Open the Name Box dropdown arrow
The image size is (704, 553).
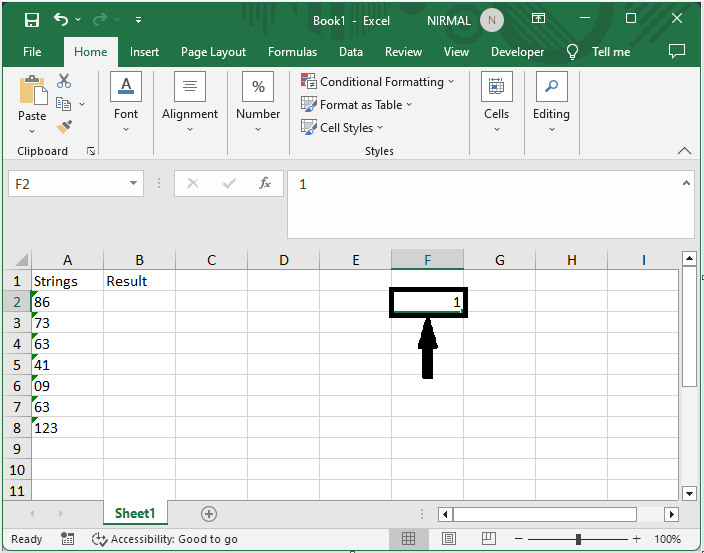(x=133, y=183)
